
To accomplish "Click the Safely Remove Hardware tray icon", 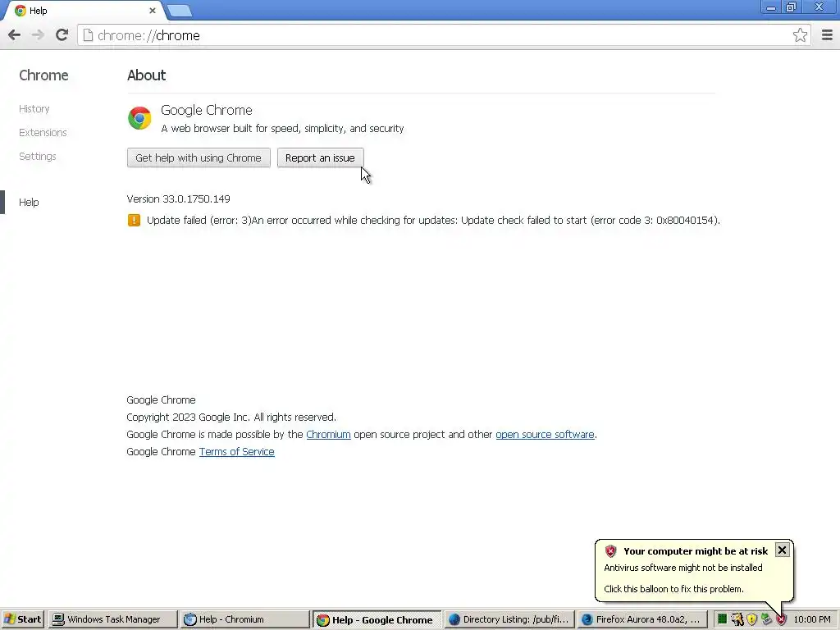I will click(x=767, y=619).
